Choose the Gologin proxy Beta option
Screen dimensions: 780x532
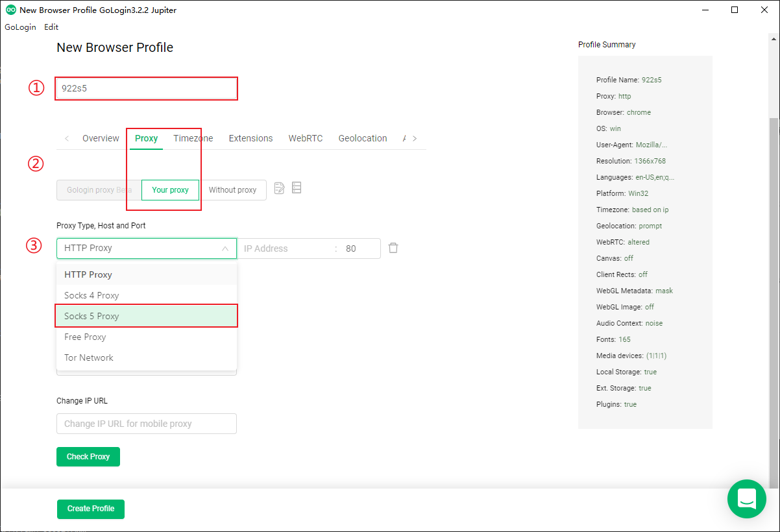(x=99, y=190)
